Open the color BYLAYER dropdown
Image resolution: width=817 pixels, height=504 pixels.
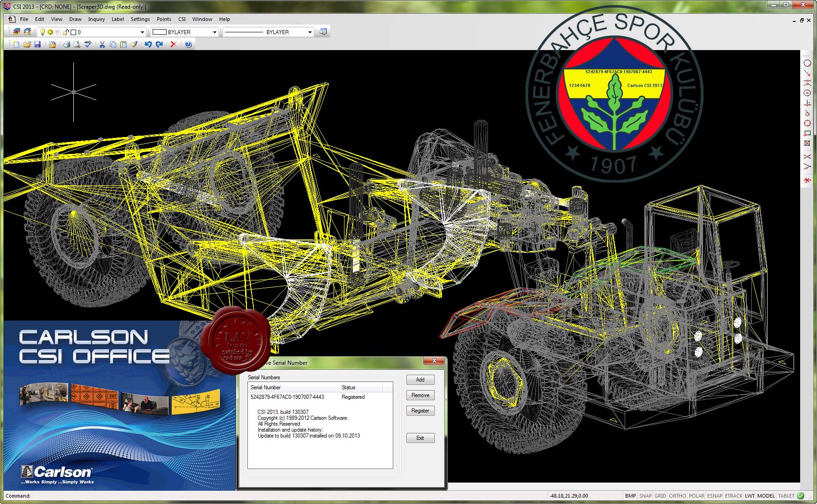point(215,32)
